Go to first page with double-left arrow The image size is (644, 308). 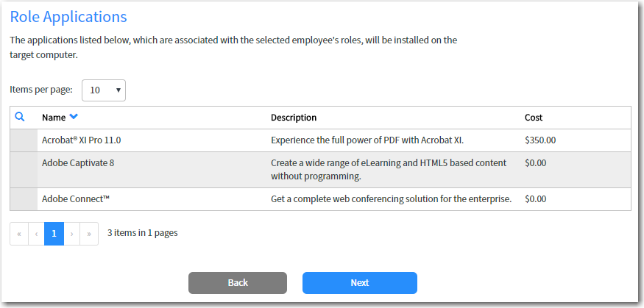pyautogui.click(x=19, y=234)
